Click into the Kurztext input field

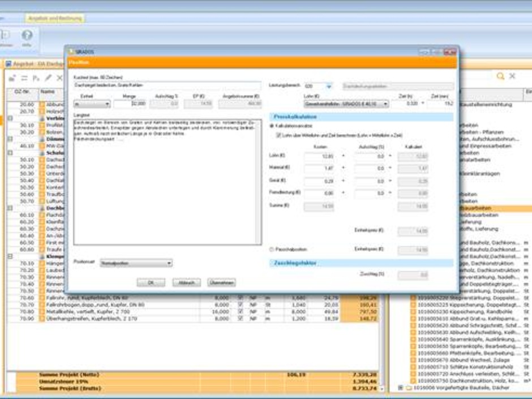(167, 85)
